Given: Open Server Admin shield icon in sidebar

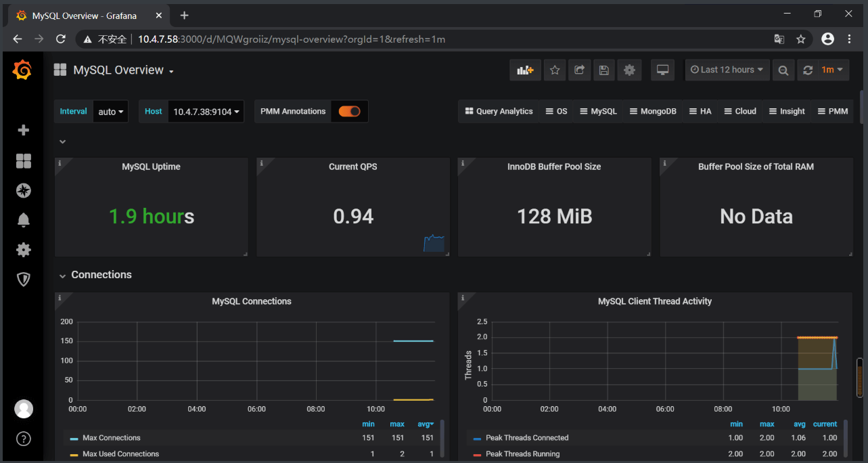Looking at the screenshot, I should 24,280.
